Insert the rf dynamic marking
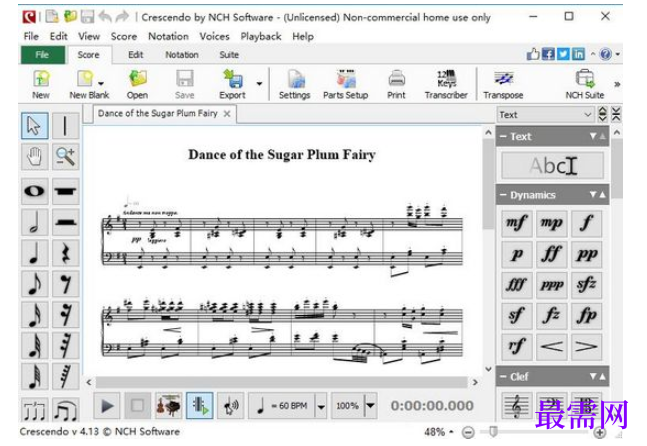 (x=516, y=347)
